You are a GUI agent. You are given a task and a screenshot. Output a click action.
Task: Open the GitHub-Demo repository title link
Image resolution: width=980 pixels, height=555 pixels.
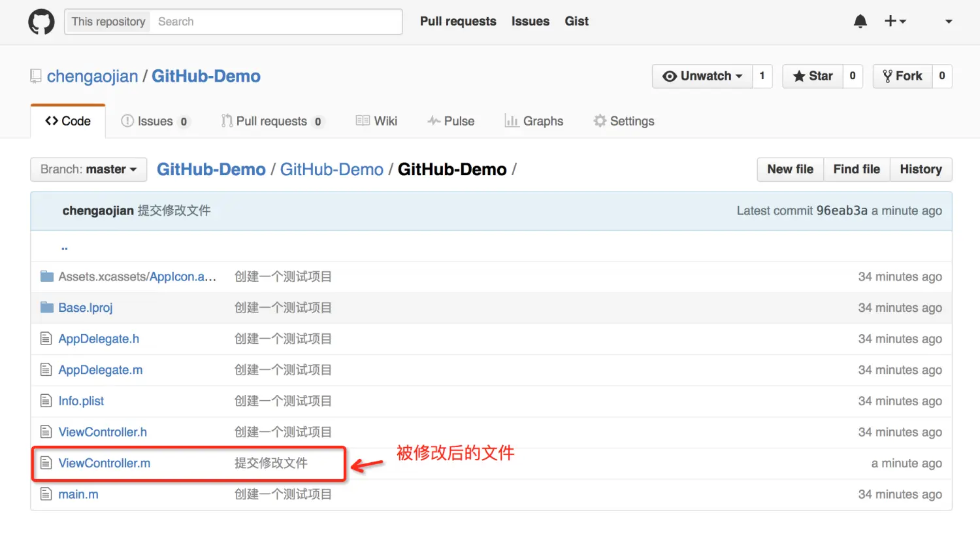point(206,76)
